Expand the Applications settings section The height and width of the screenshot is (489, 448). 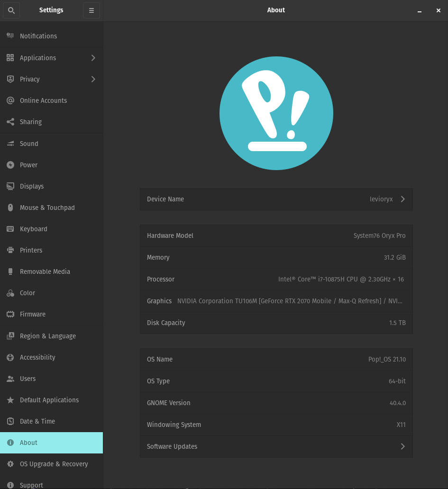point(93,57)
